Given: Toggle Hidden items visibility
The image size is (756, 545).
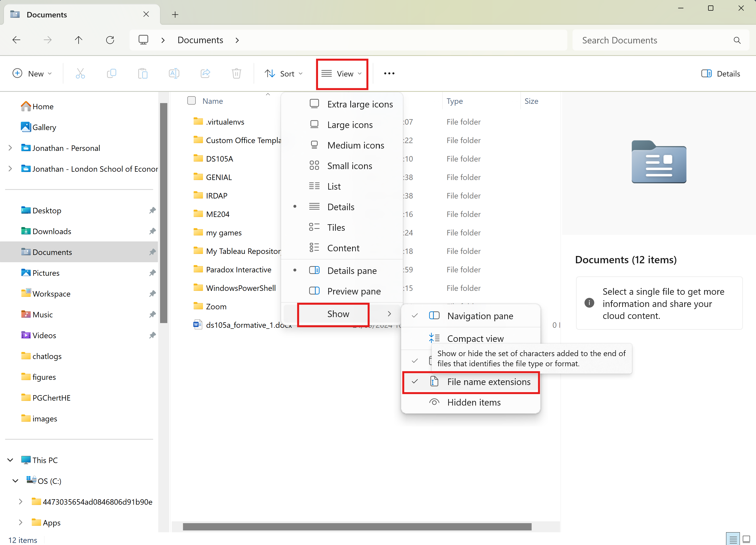Looking at the screenshot, I should [471, 402].
